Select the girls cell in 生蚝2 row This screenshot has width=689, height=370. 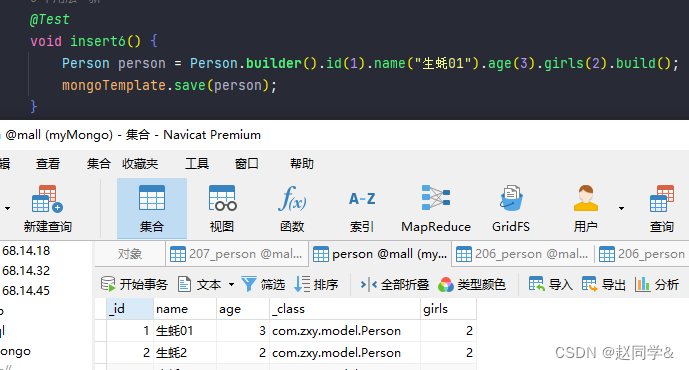pyautogui.click(x=449, y=353)
